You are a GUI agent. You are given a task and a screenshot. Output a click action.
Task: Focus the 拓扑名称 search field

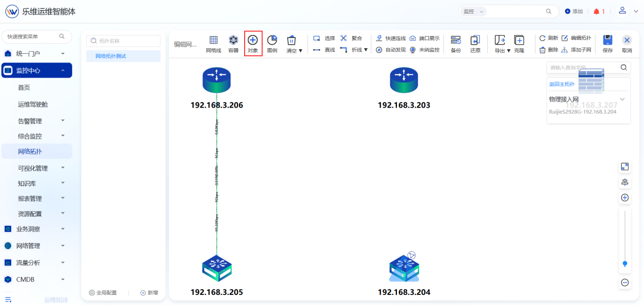[x=123, y=41]
